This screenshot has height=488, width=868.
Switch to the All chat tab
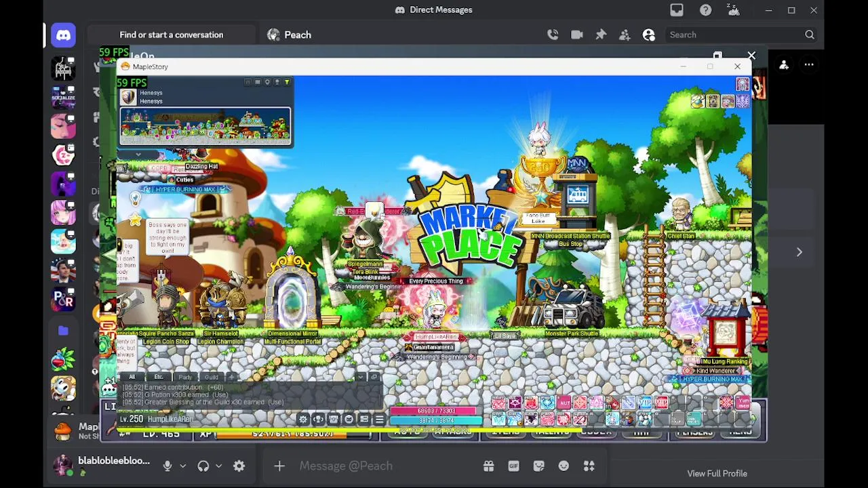132,377
